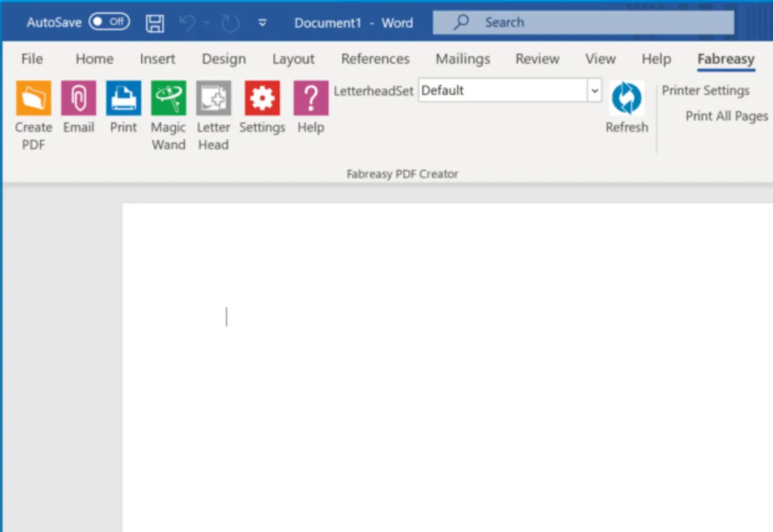Open the Letter Head tool

coord(213,99)
